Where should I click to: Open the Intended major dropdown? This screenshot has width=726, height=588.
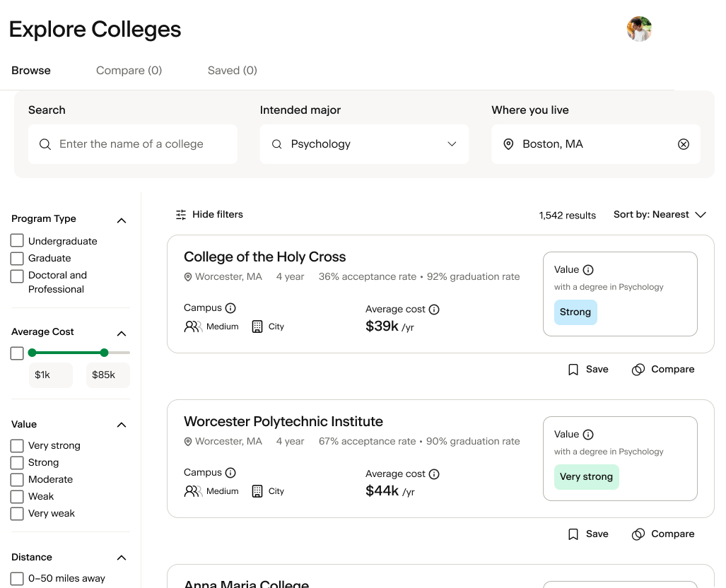click(x=364, y=144)
